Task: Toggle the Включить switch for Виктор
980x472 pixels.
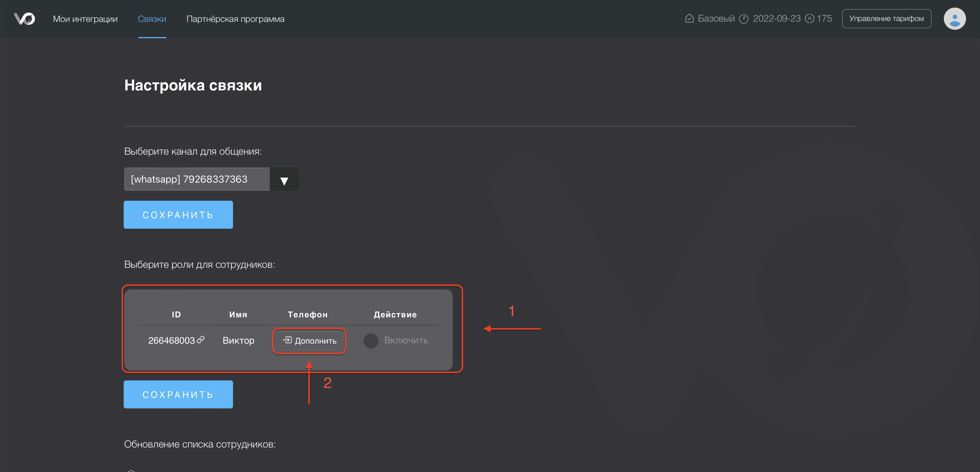Action: 370,341
